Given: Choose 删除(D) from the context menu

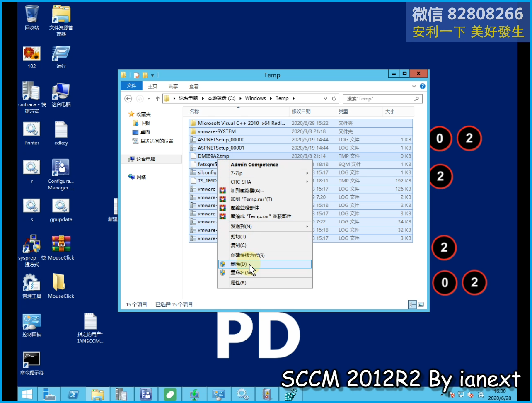Looking at the screenshot, I should 265,264.
